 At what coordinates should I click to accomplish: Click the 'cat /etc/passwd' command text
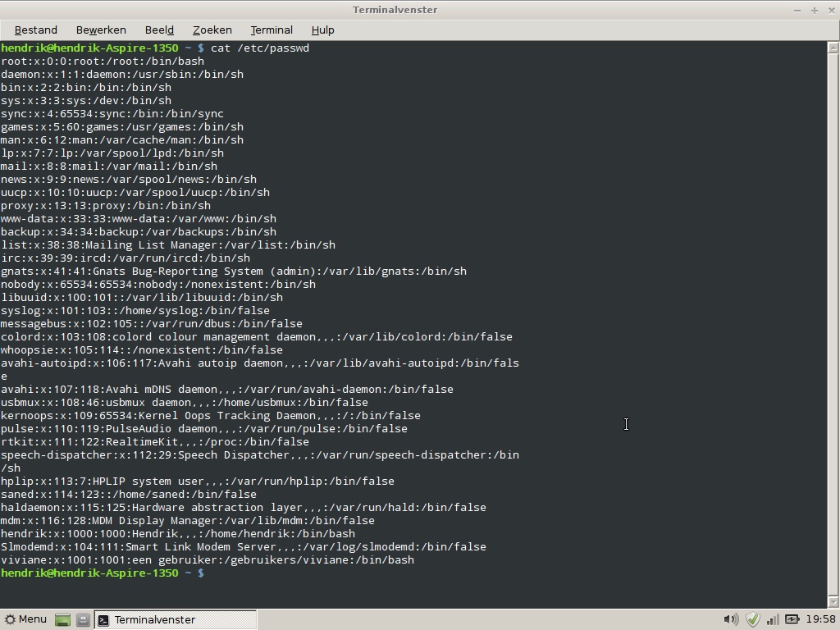click(x=260, y=48)
